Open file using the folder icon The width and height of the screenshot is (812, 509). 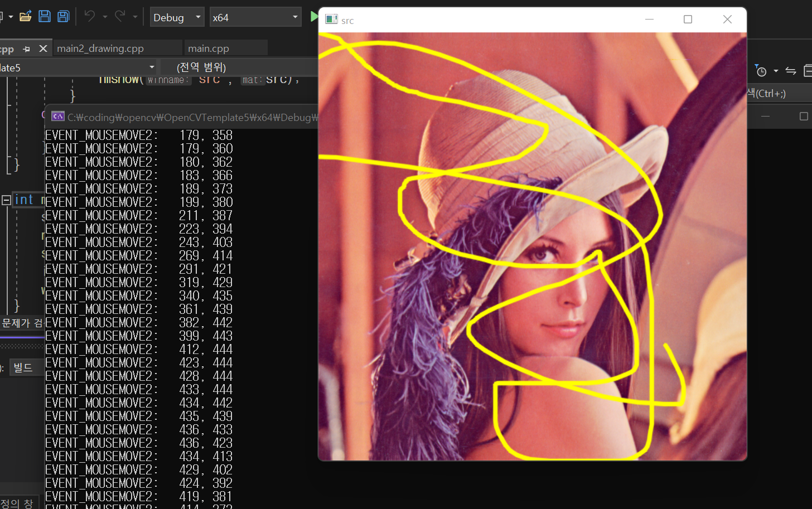pyautogui.click(x=25, y=16)
